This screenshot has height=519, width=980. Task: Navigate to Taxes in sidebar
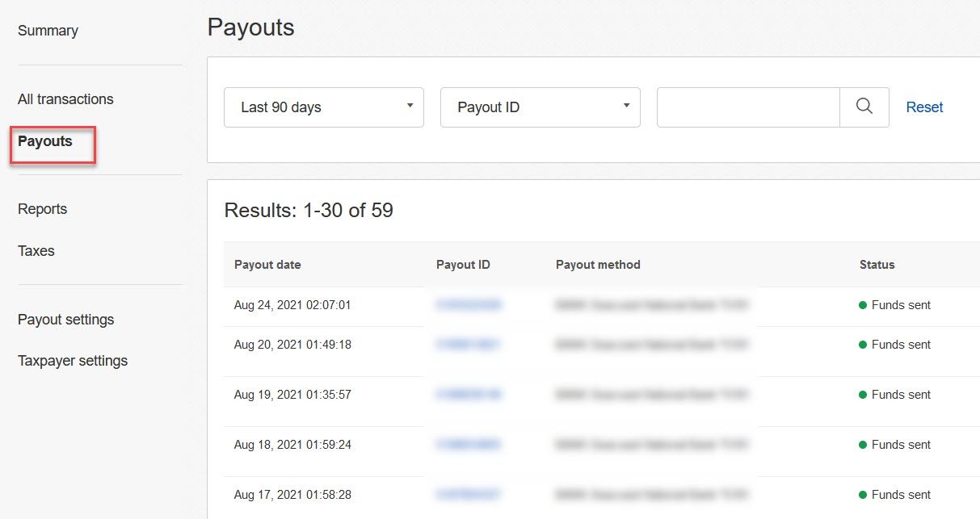pos(36,251)
